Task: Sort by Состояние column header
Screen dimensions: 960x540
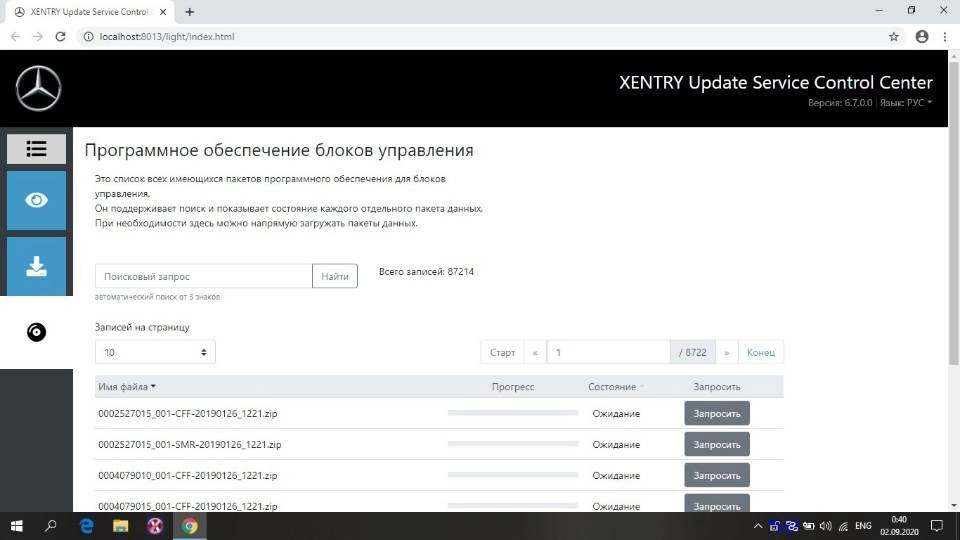Action: click(615, 387)
